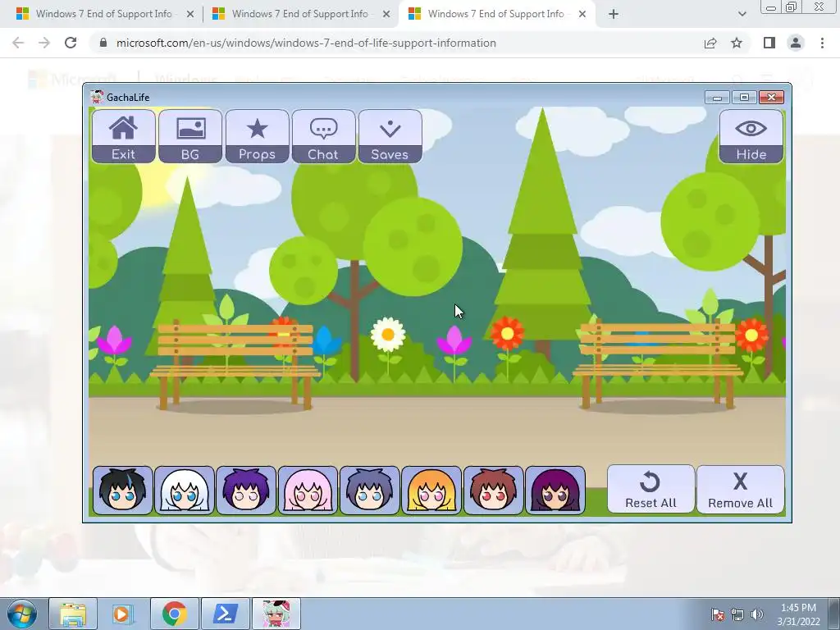Close the second Chrome tab
Viewport: 840px width, 630px height.
(x=386, y=15)
